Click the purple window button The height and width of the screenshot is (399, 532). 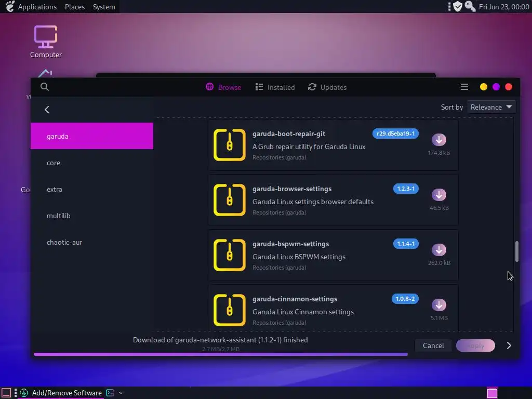496,87
